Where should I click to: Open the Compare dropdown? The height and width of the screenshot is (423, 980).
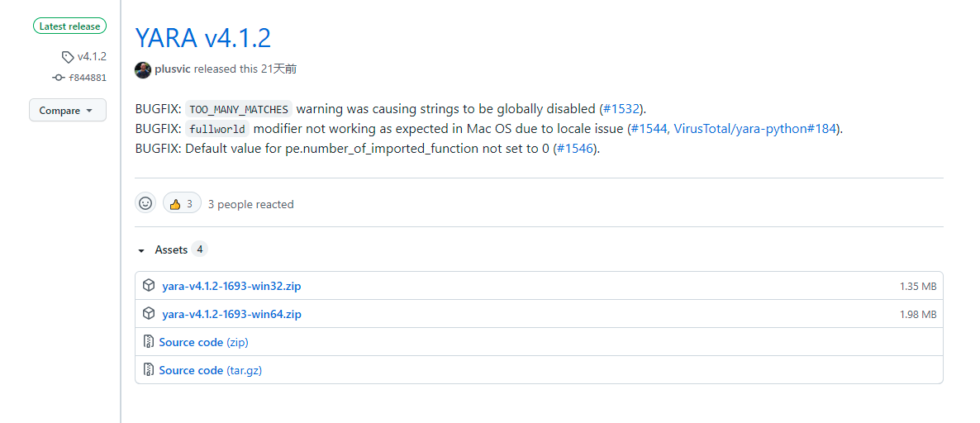pos(68,111)
